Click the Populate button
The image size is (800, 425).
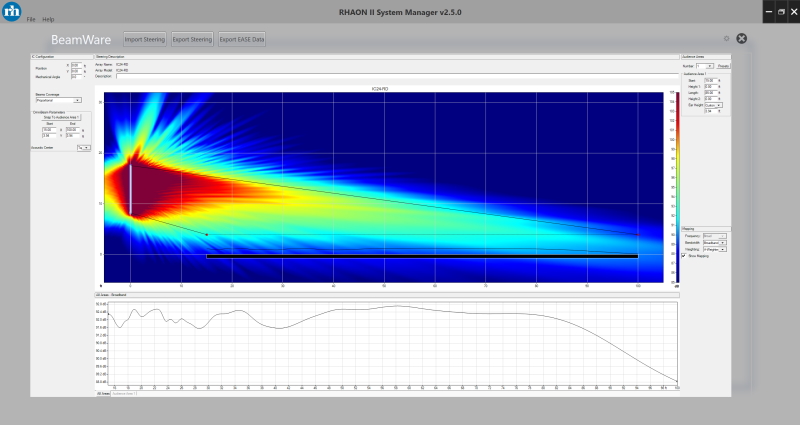(x=724, y=65)
